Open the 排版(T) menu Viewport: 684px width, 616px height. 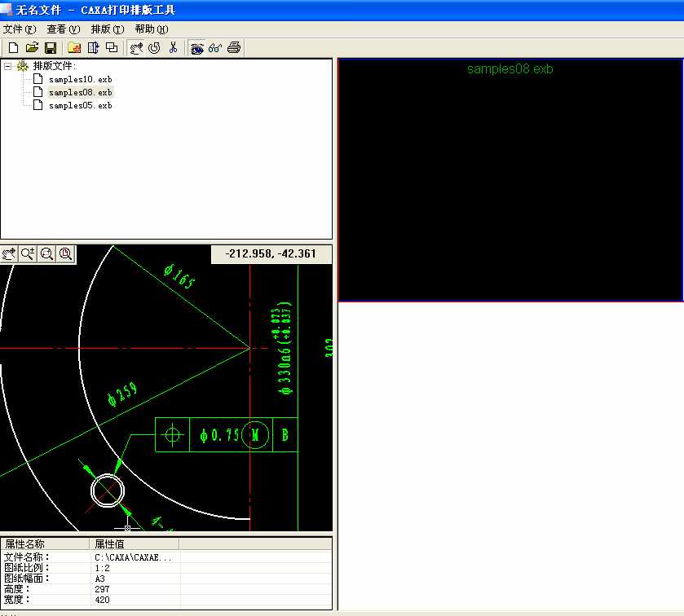(x=108, y=29)
